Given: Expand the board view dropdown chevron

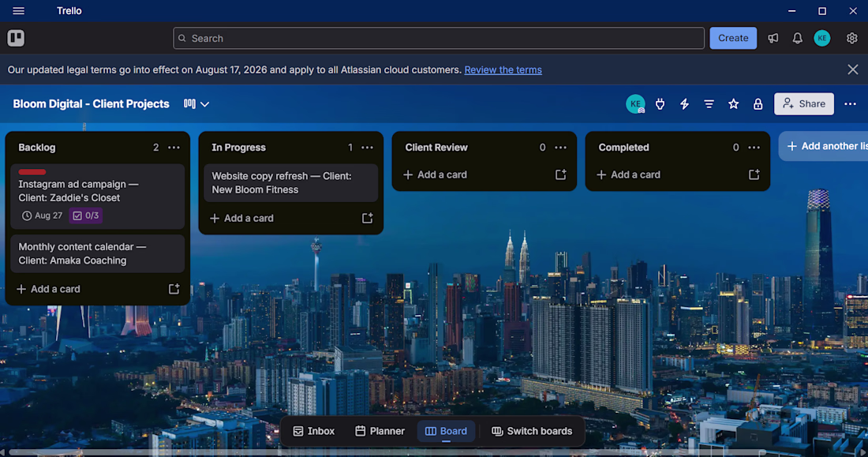Looking at the screenshot, I should pos(205,104).
